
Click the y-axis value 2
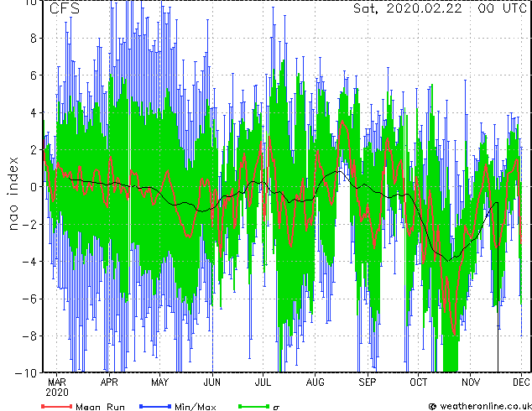(x=34, y=150)
